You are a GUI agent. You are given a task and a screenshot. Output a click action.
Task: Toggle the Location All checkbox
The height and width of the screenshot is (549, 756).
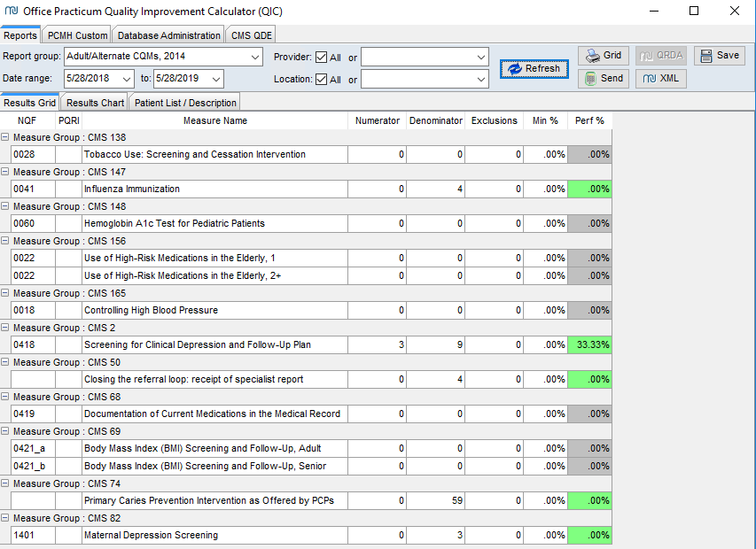(321, 80)
